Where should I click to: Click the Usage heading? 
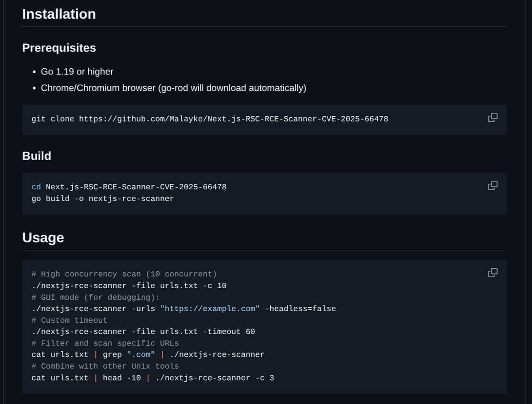pyautogui.click(x=43, y=238)
